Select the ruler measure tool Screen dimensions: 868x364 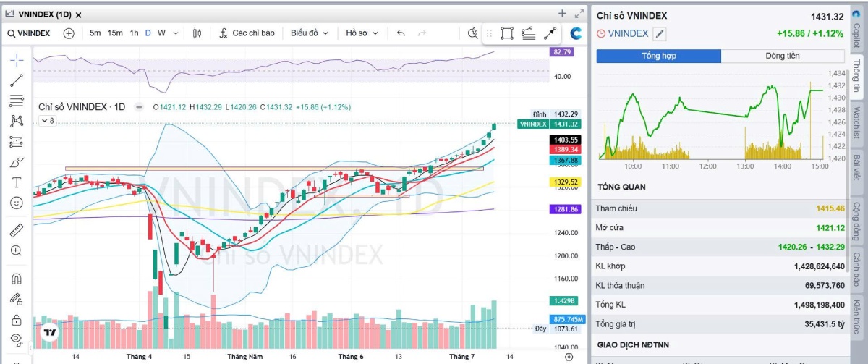[x=17, y=231]
